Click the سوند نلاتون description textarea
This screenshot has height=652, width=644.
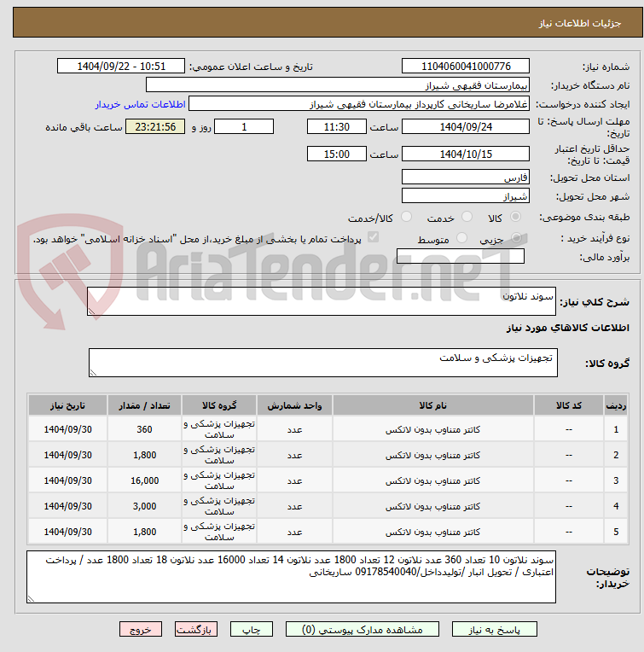(322, 301)
